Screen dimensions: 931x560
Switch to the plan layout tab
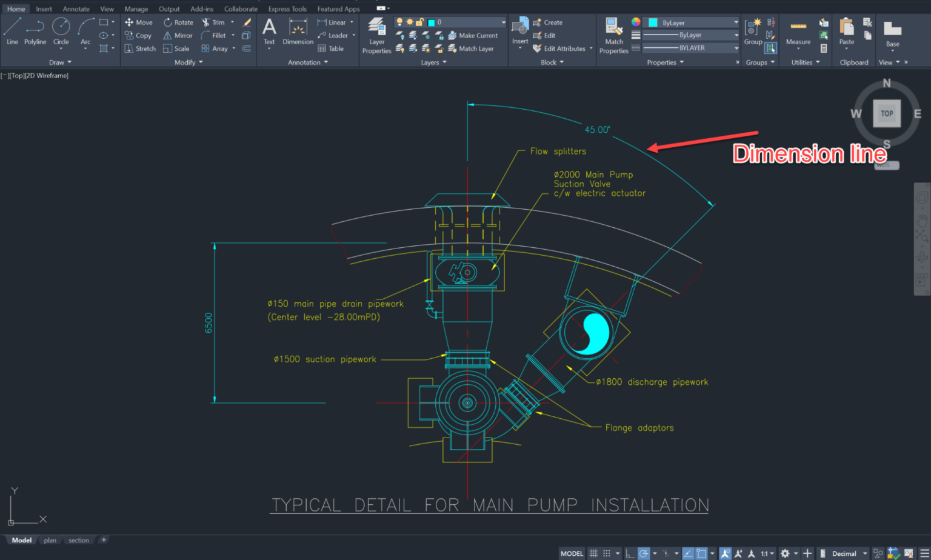point(50,540)
